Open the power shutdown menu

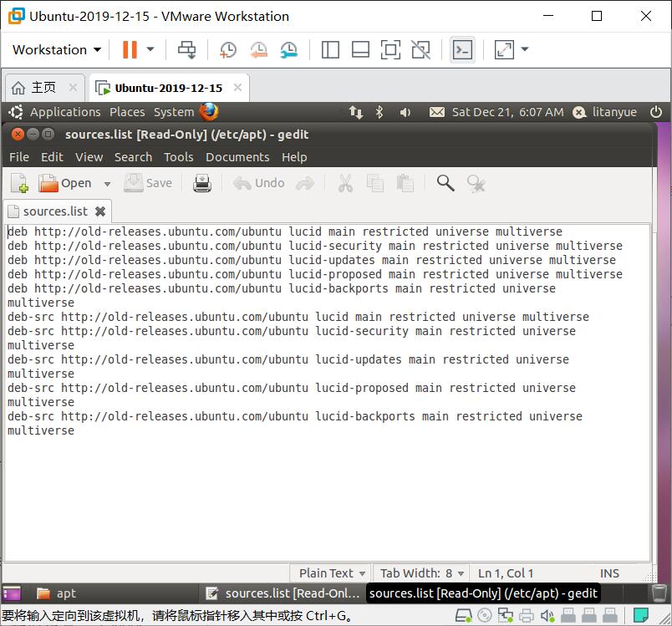click(x=656, y=112)
